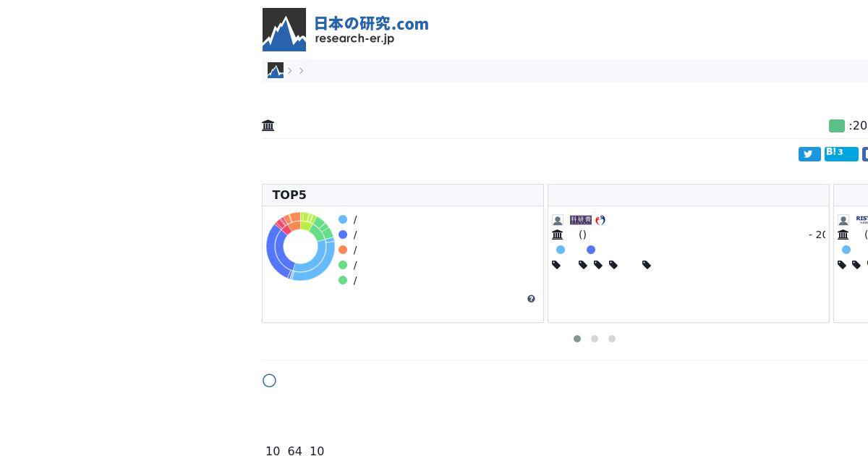Viewport: 868px width, 456px height.
Task: Open the 日本の研究.com mountain logo
Action: pos(284,30)
